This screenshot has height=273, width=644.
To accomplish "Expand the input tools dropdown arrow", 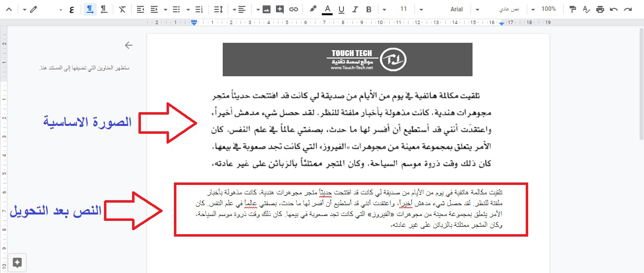I will point(61,9).
